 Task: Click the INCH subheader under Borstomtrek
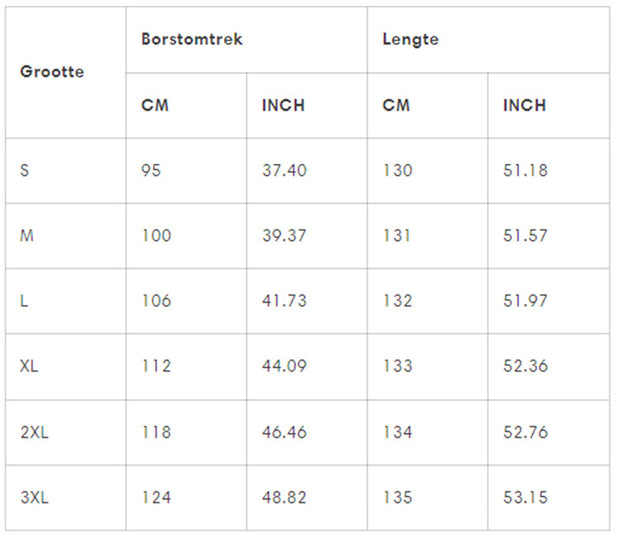click(x=283, y=105)
